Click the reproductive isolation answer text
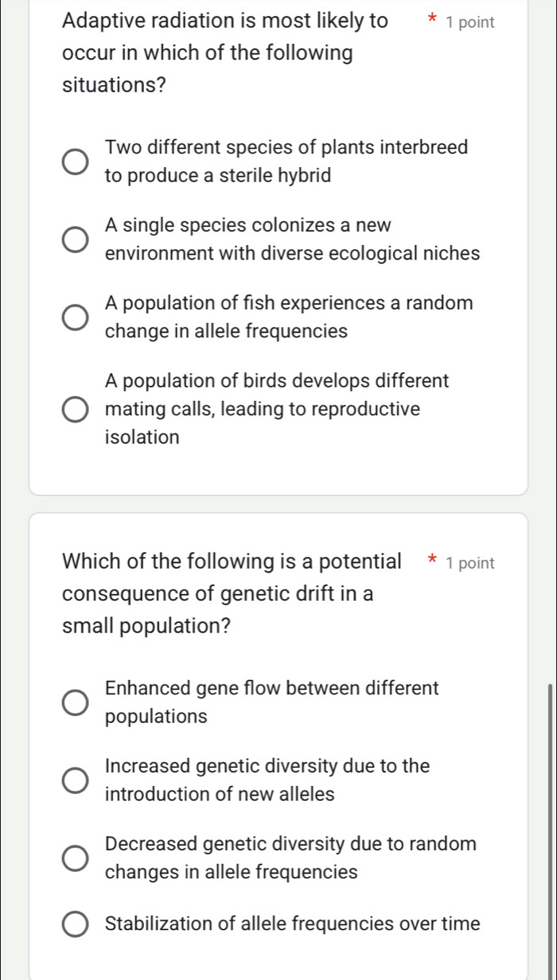Viewport: 557px width, 980px height. [142, 437]
